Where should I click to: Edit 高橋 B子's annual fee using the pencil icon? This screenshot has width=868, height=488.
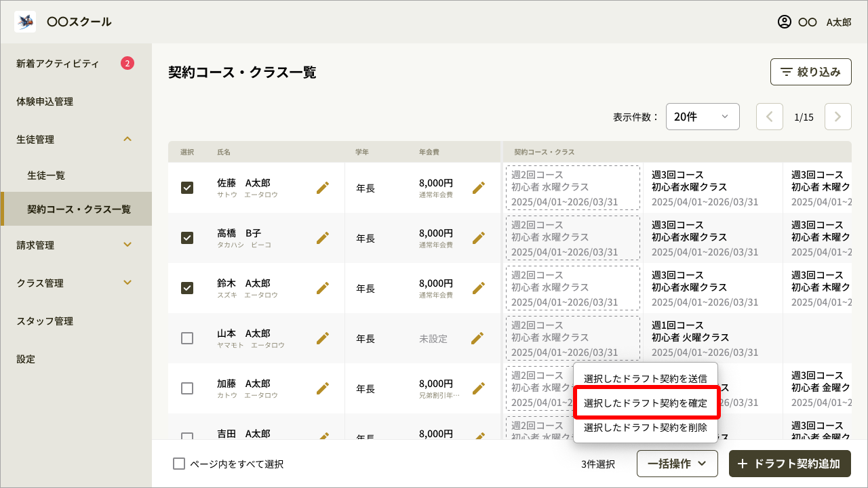click(x=479, y=238)
